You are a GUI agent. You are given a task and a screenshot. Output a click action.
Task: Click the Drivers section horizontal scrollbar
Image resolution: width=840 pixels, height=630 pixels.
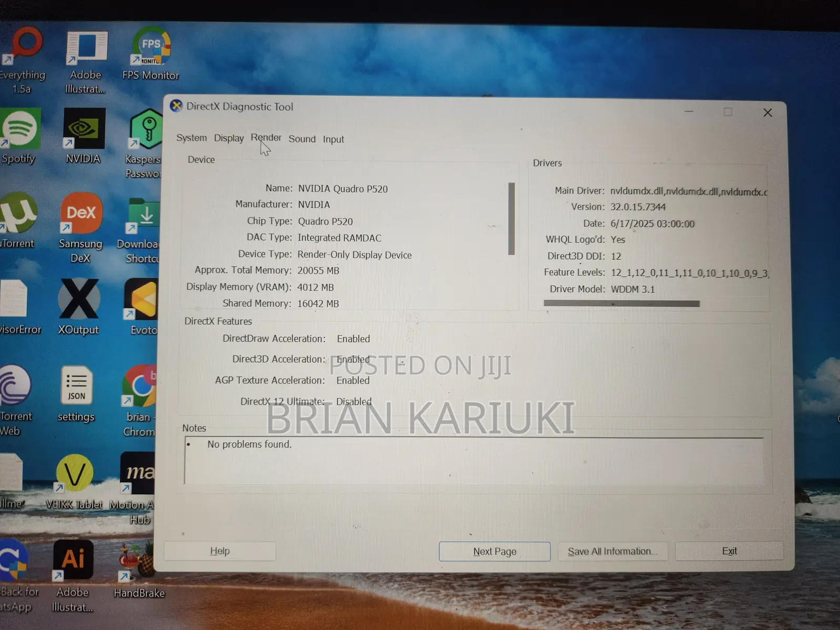622,303
